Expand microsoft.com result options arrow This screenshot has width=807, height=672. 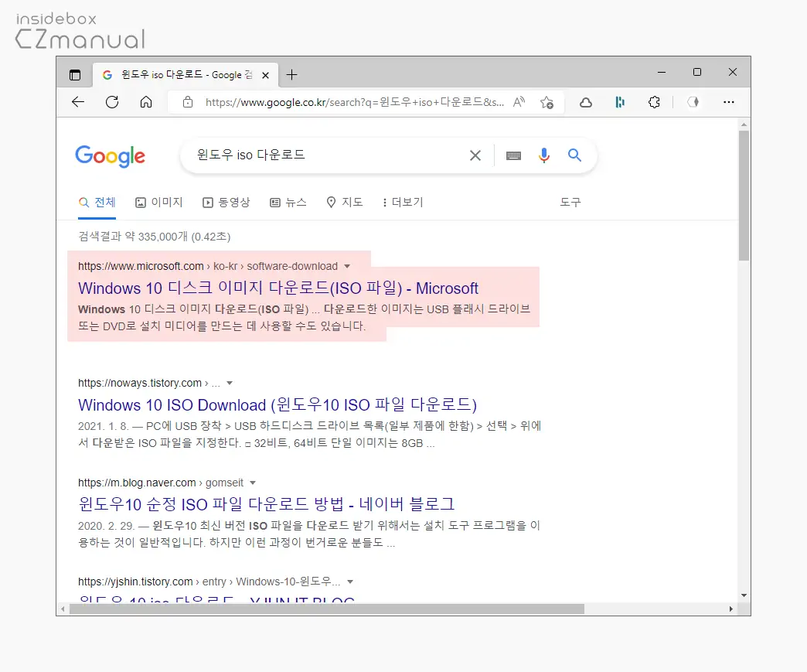[x=347, y=266]
